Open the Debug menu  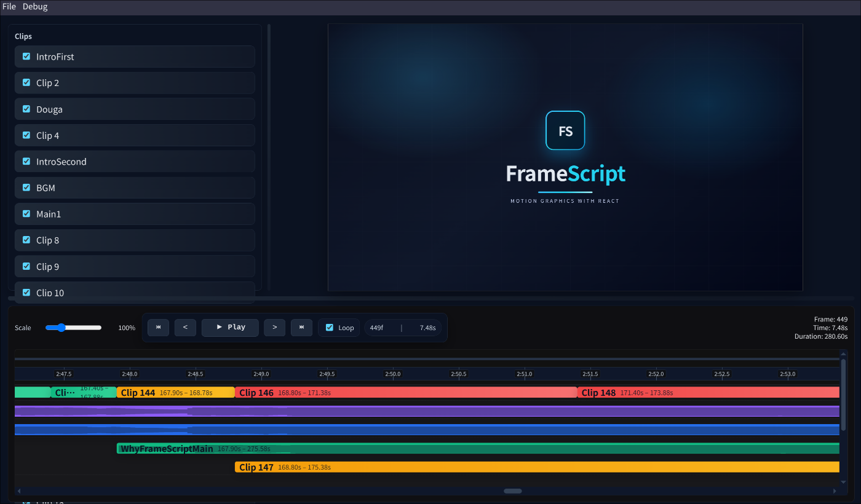coord(35,7)
